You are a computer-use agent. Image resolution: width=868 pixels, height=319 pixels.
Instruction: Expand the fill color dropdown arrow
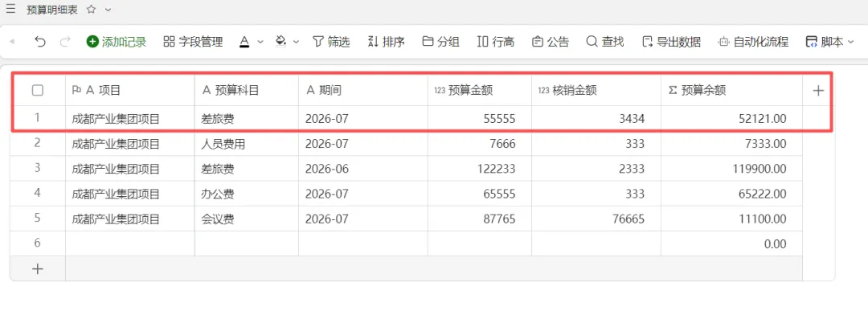point(296,42)
